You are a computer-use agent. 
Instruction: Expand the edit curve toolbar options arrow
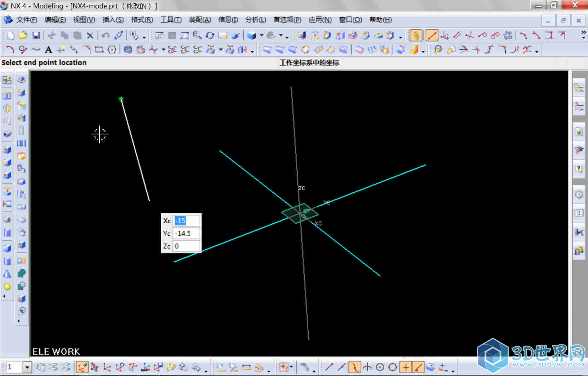pyautogui.click(x=537, y=52)
